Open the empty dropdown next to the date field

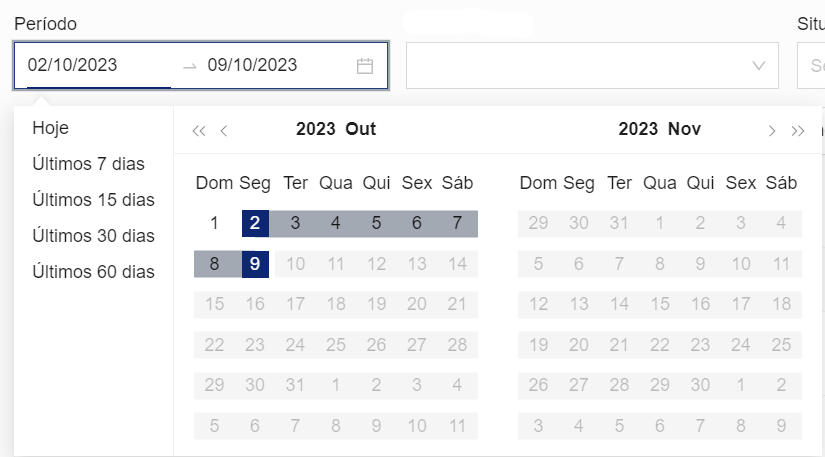tap(592, 66)
